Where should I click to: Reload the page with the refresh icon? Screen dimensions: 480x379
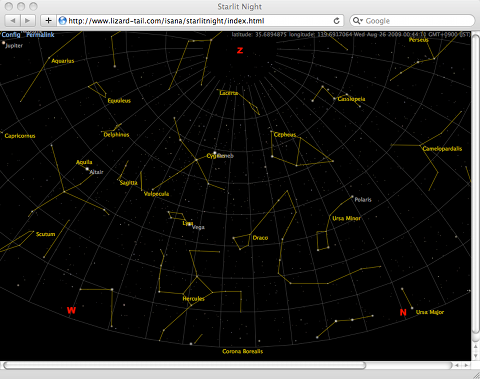[337, 21]
